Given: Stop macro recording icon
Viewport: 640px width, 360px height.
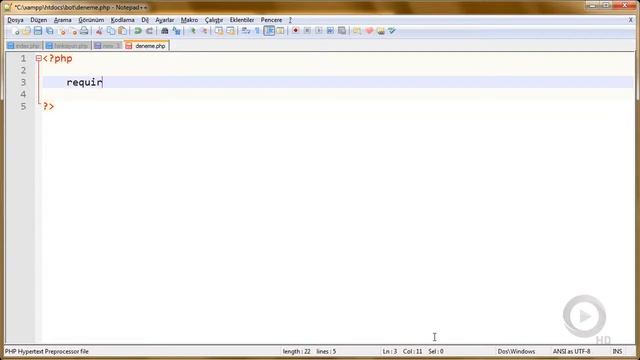Looking at the screenshot, I should tap(307, 31).
